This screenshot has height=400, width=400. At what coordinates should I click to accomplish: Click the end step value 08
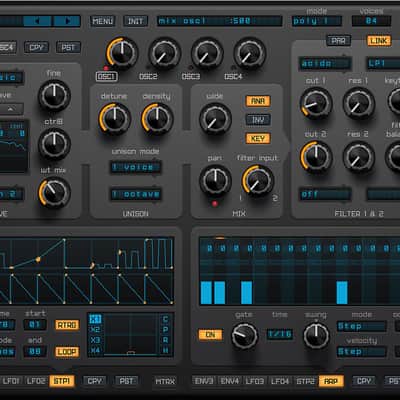tap(35, 352)
